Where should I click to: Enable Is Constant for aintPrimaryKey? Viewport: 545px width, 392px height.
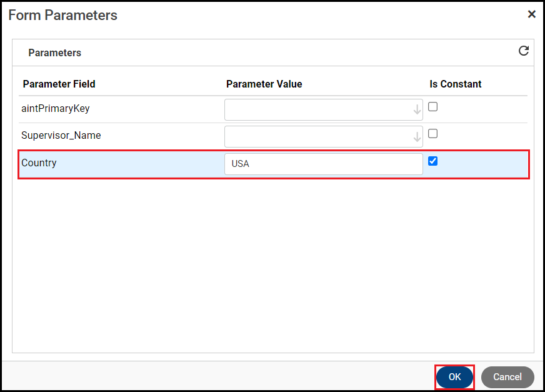(x=432, y=107)
